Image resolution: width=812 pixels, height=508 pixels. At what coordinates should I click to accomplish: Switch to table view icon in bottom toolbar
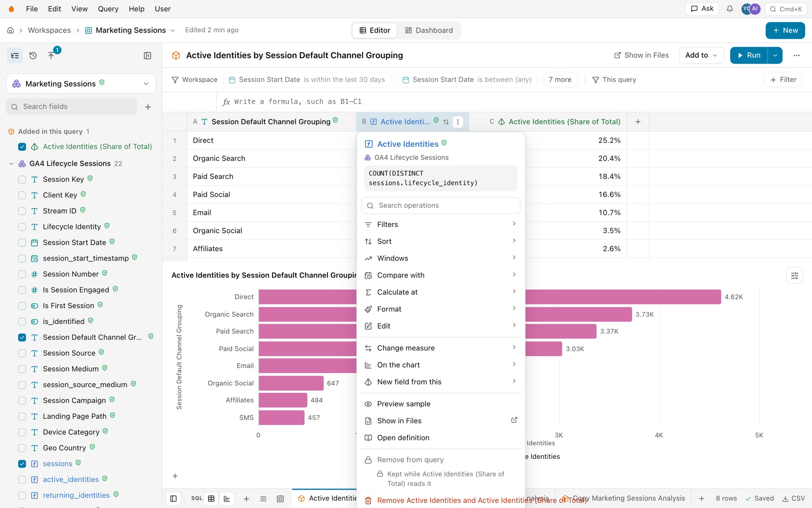tap(211, 499)
